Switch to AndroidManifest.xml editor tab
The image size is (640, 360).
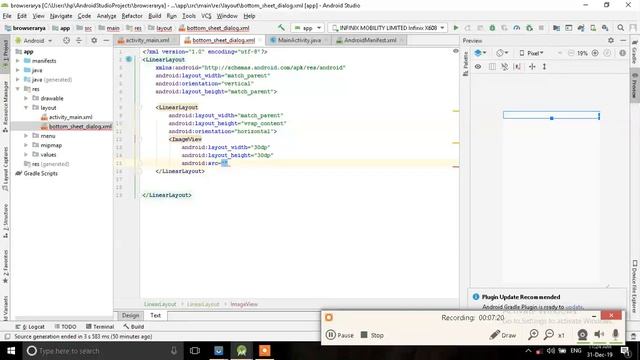[x=370, y=40]
